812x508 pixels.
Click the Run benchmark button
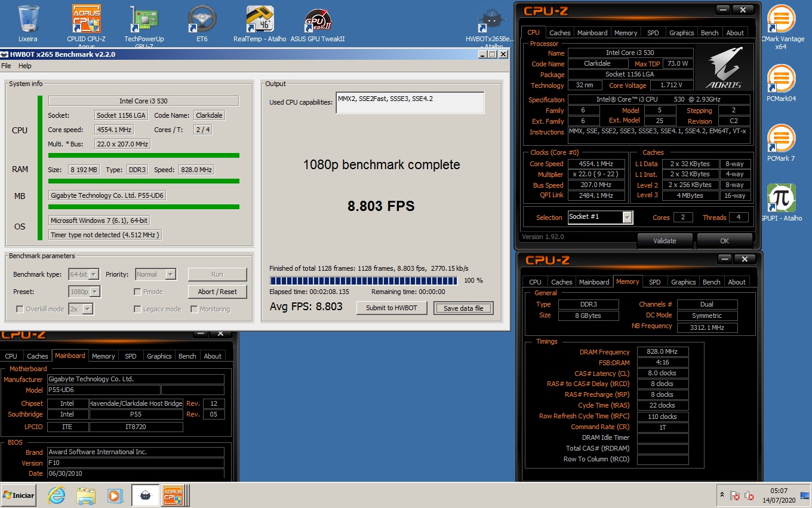(x=217, y=274)
